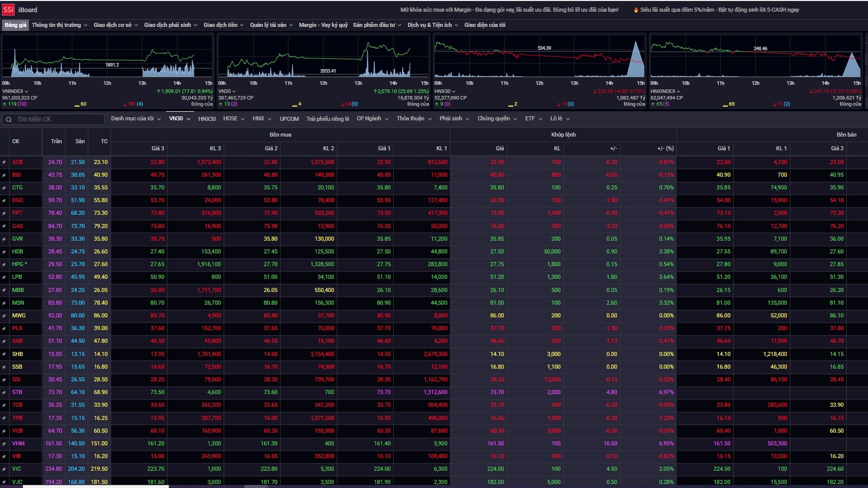This screenshot has width=868, height=488.
Task: Click the MWG ticker symbol
Action: point(19,316)
